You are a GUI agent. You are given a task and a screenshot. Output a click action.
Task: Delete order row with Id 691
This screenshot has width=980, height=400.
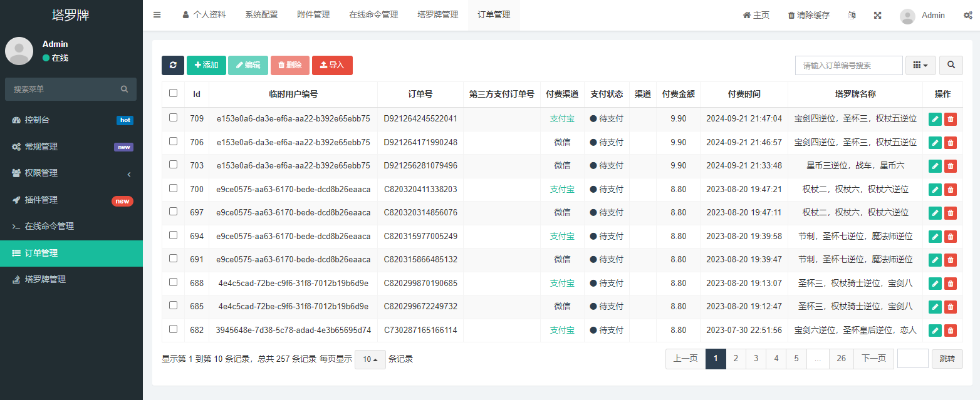[x=951, y=260]
